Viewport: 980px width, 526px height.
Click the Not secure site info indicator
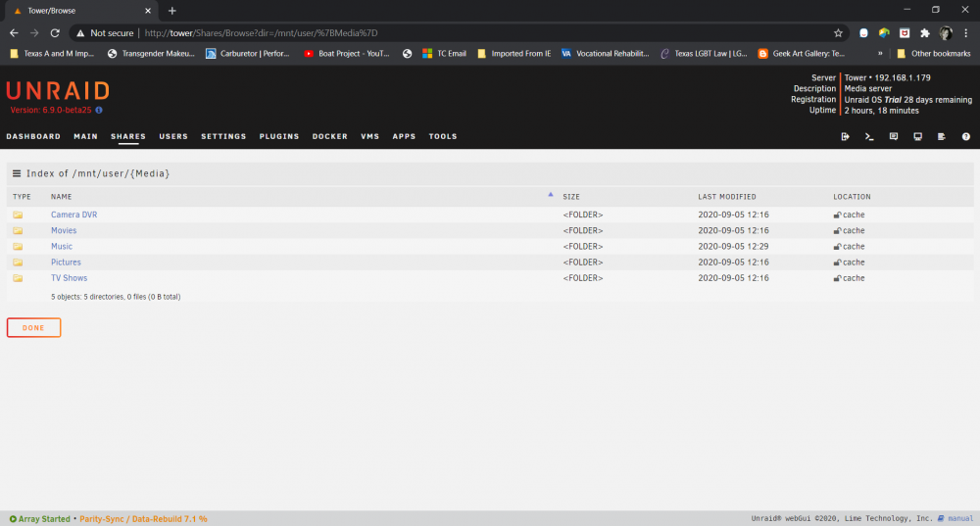coord(105,33)
